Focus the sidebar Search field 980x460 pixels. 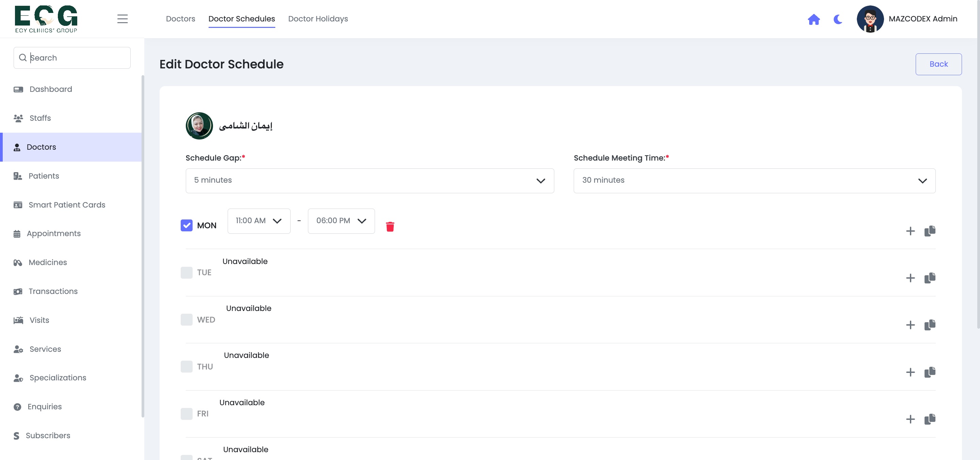[72, 58]
